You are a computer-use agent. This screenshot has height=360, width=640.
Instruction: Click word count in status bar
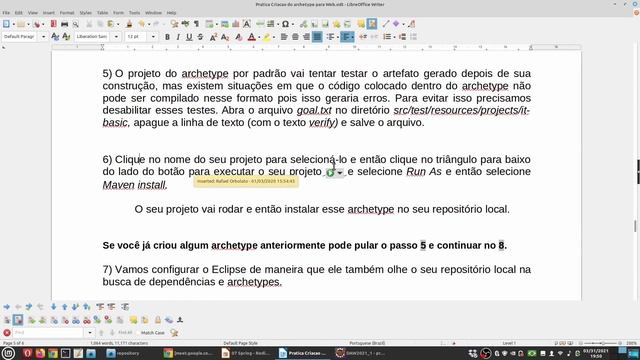[x=119, y=343]
